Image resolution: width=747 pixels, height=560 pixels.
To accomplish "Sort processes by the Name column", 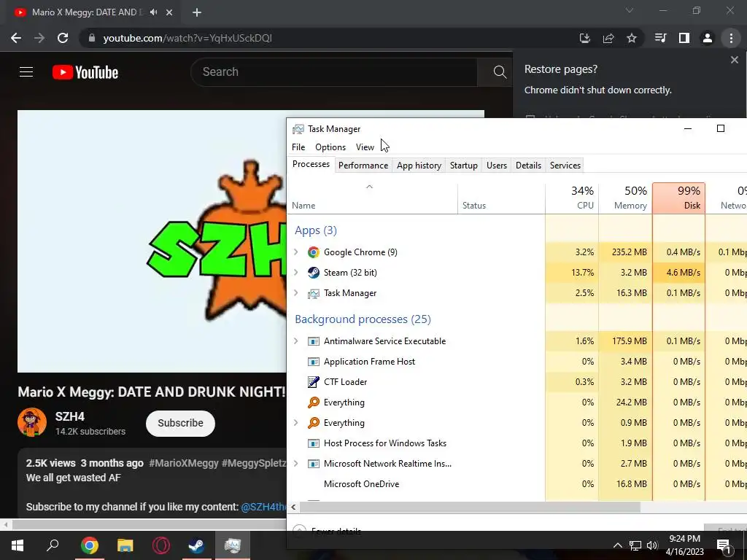I will pos(373,198).
